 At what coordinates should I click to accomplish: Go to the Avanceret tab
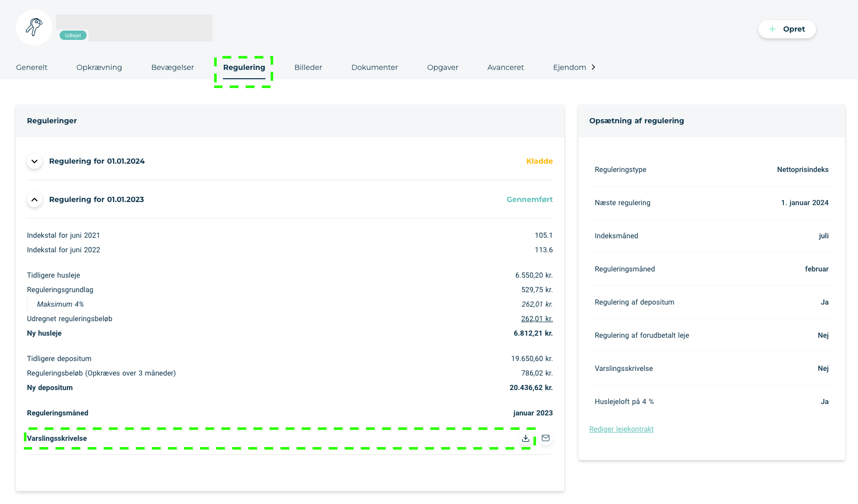(505, 67)
